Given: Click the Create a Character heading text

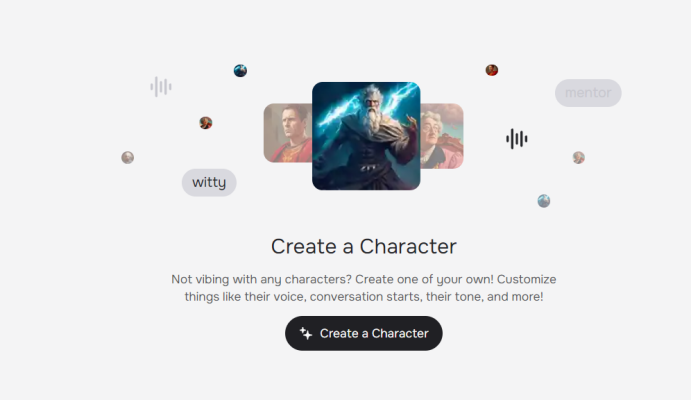Looking at the screenshot, I should pos(364,246).
